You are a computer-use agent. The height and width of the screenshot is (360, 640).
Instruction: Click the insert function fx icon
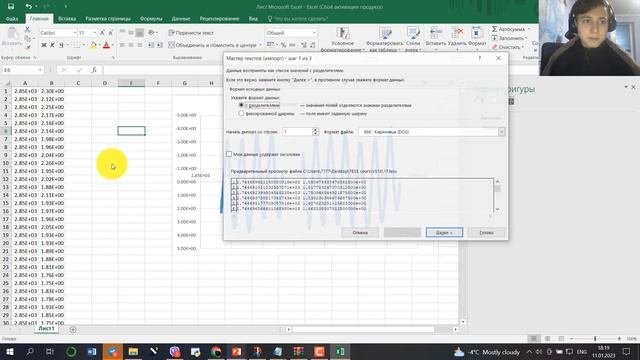tap(94, 70)
